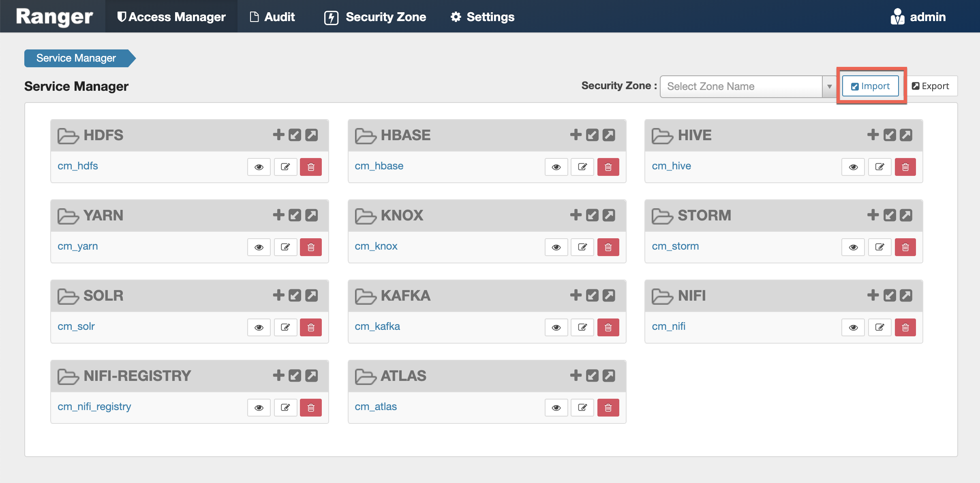Export policies for the HBASE service type
This screenshot has width=980, height=483.
click(x=609, y=135)
